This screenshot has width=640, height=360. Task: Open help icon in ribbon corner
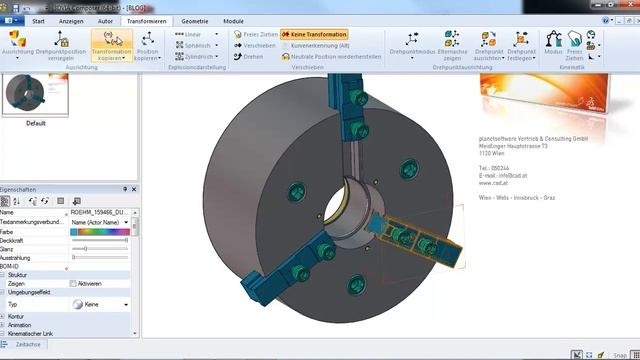(606, 20)
